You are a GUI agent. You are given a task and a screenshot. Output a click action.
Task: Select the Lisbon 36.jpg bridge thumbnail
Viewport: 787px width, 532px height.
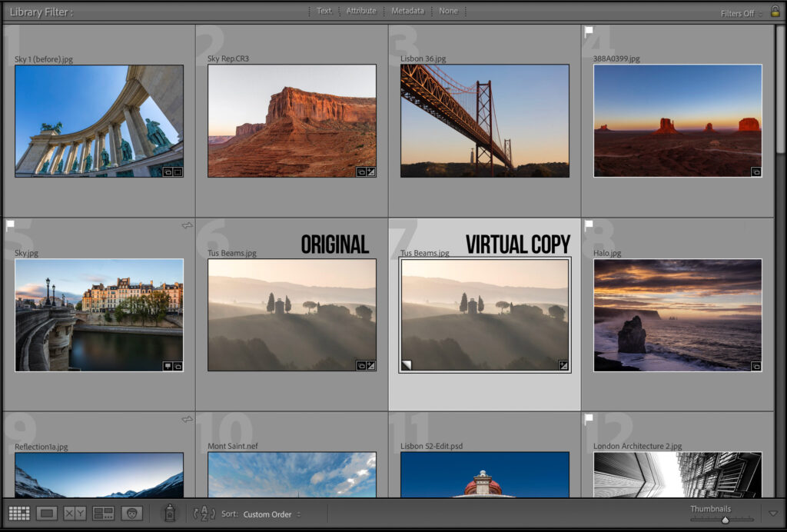coord(484,121)
